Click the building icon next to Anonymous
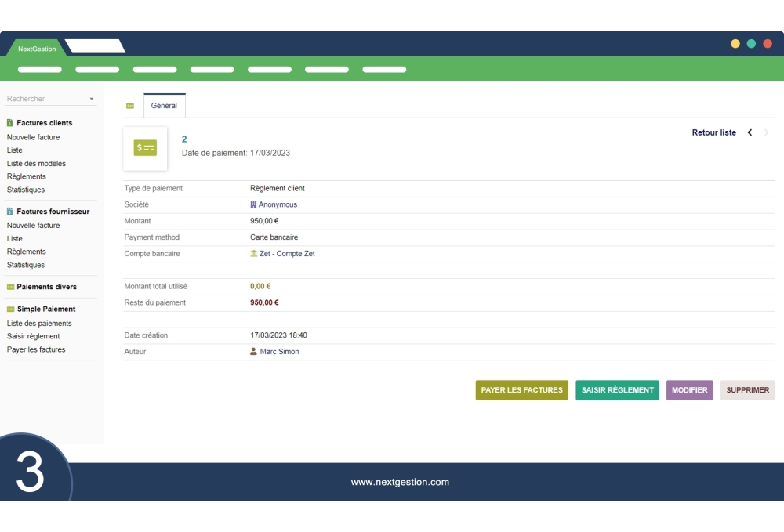This screenshot has width=784, height=532. click(253, 204)
